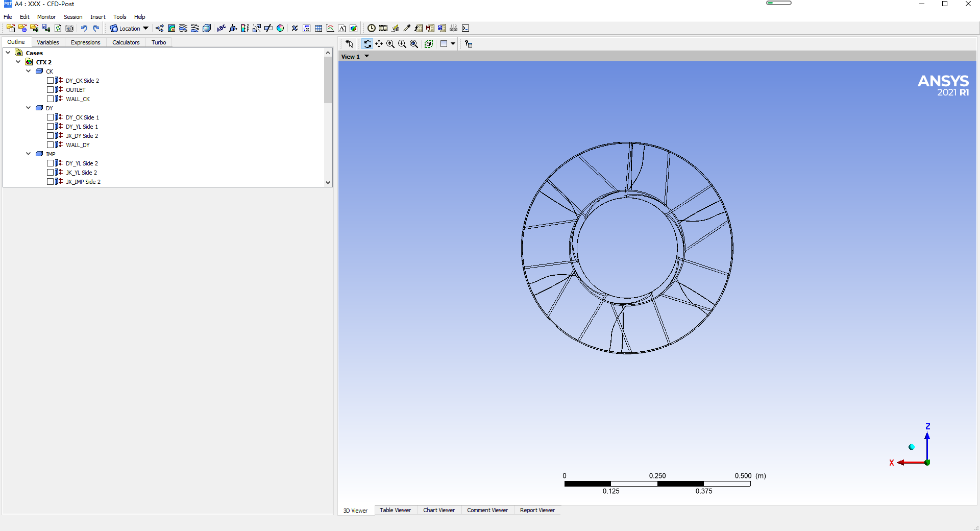Open the View 1 dropdown arrow
This screenshot has width=980, height=531.
(x=366, y=57)
